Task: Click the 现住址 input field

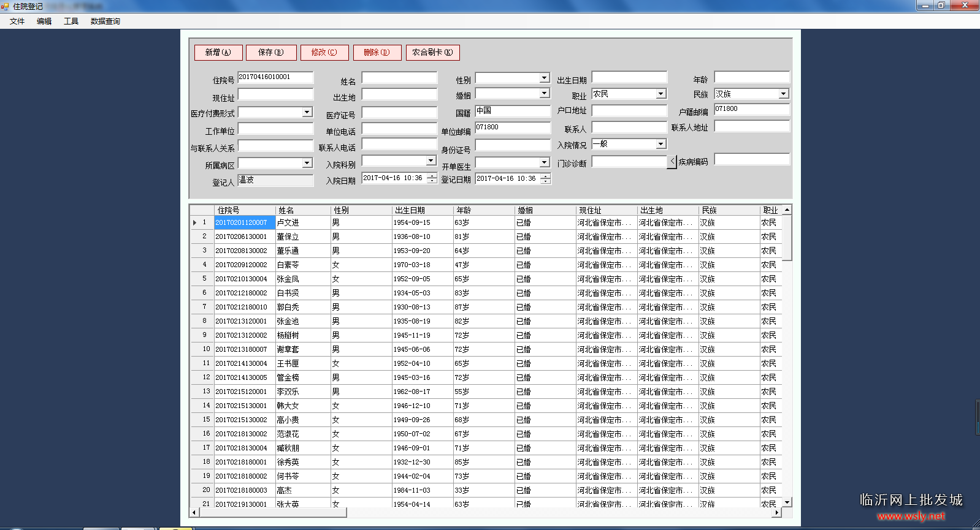Action: [x=275, y=94]
